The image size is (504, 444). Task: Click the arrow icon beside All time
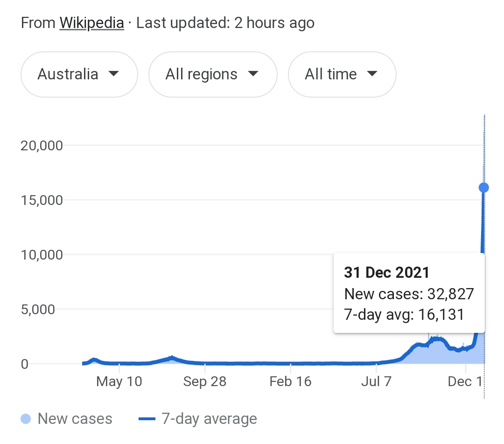[372, 74]
